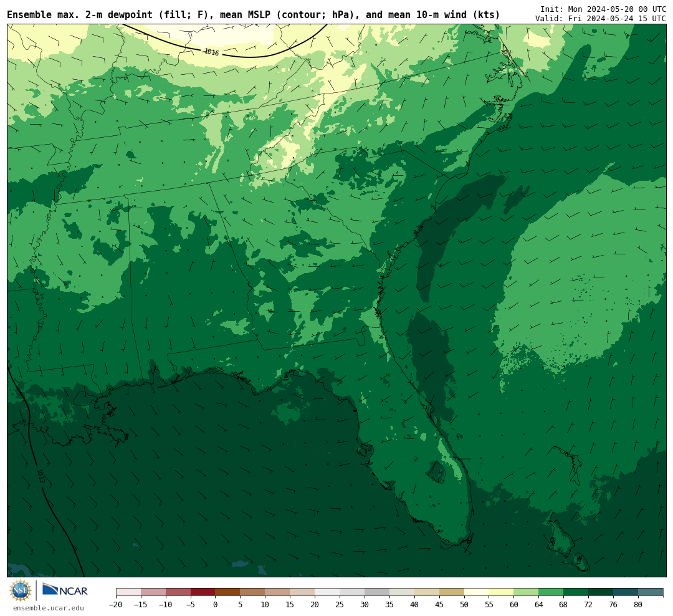Click the gray swatch between 30 and 35
Viewport: 673px width, 616px height.
377,592
